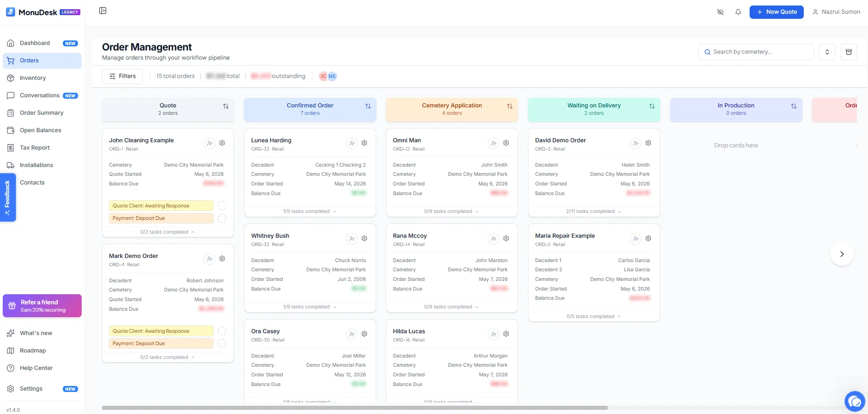
Task: Open Order Summary page
Action: pos(42,113)
